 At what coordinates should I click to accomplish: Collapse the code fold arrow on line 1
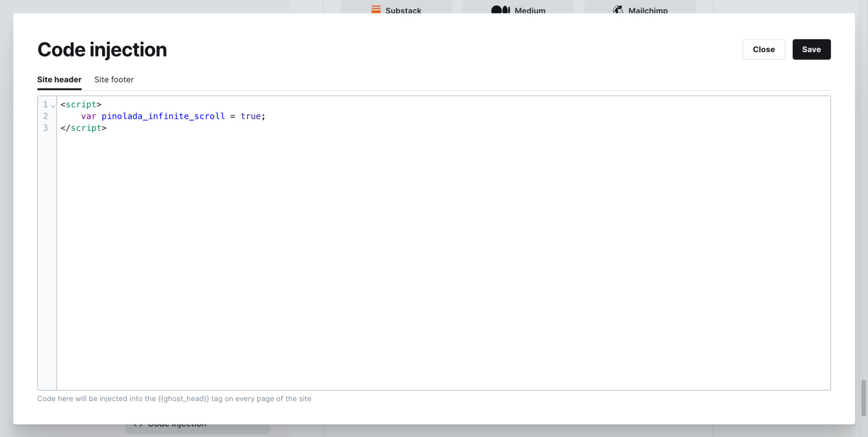(x=53, y=106)
